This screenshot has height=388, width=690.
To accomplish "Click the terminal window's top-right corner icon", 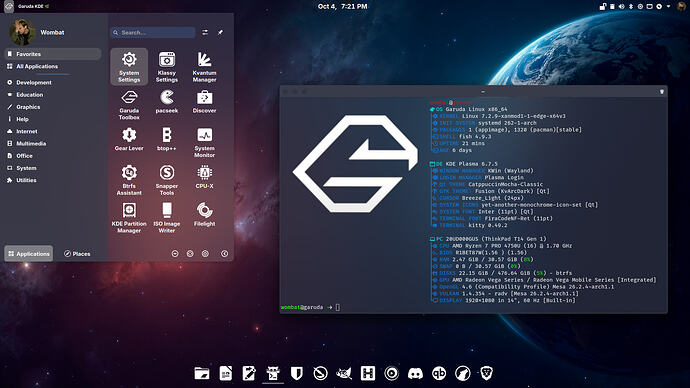I will [661, 92].
